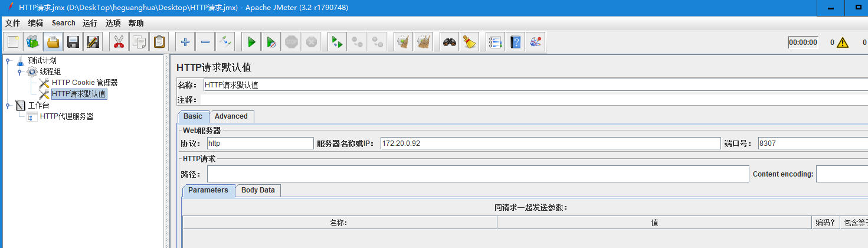Click the Stop test icon
868x248 pixels.
tap(291, 42)
